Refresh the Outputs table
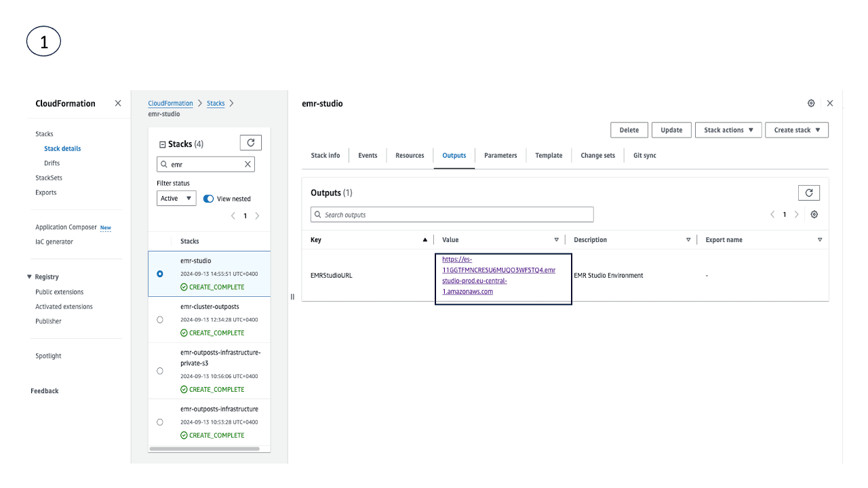868x488 pixels. 809,193
